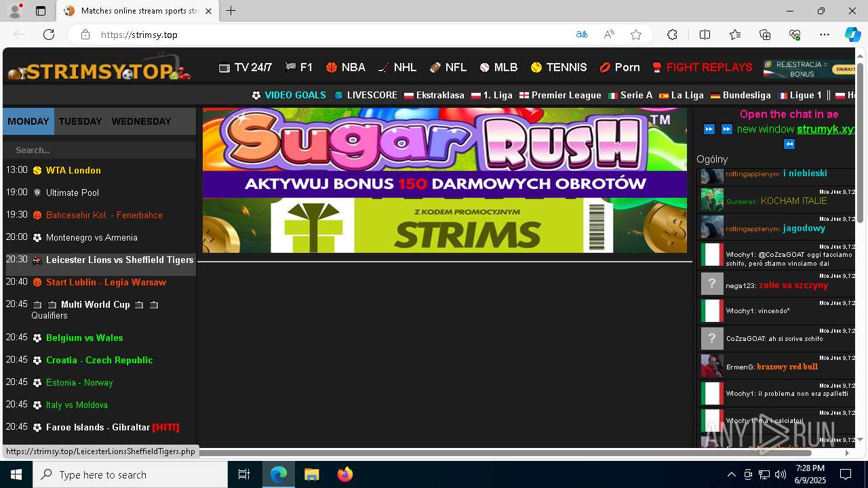Click the browser Refresh button
The image size is (868, 488).
tap(49, 35)
